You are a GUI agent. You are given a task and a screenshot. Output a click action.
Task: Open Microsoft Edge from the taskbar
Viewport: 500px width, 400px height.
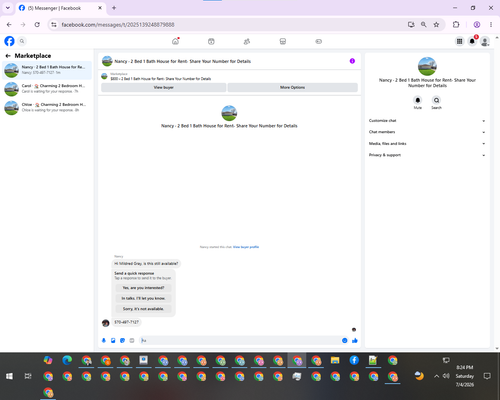click(67, 360)
